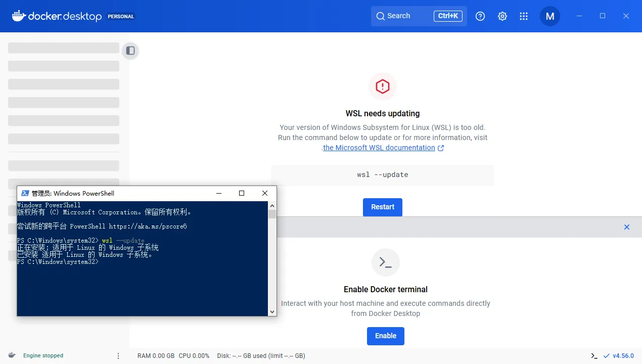Click the search magnifier icon
The width and height of the screenshot is (642, 364).
coord(380,16)
